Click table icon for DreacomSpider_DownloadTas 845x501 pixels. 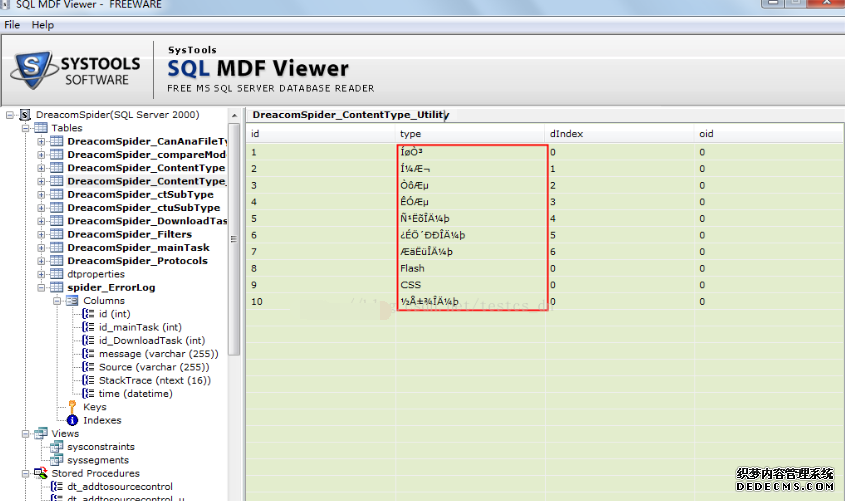[57, 221]
